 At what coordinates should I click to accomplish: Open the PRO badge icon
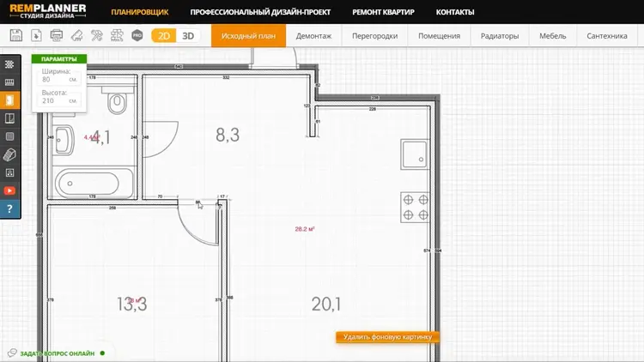(x=137, y=36)
